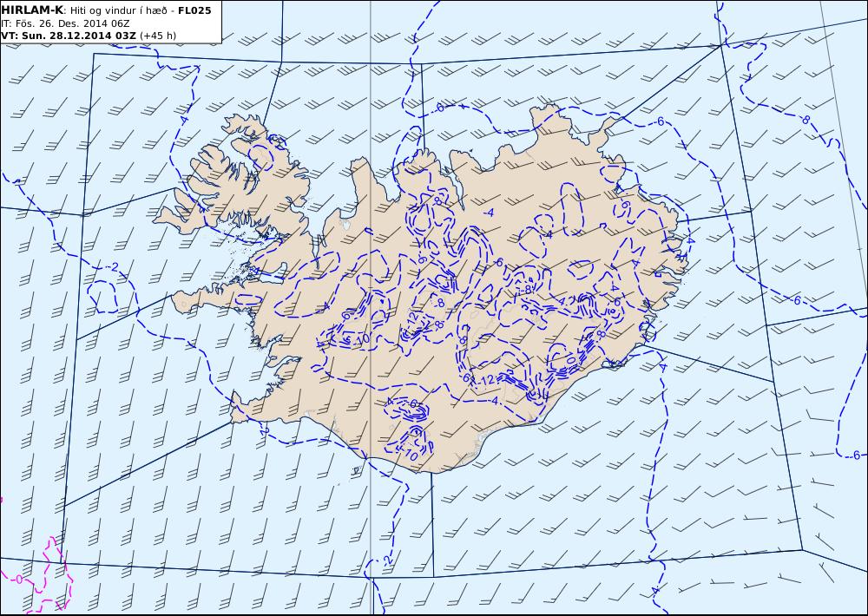
Task: Select the "(+45 h)" forecast offset text
Action: (158, 36)
